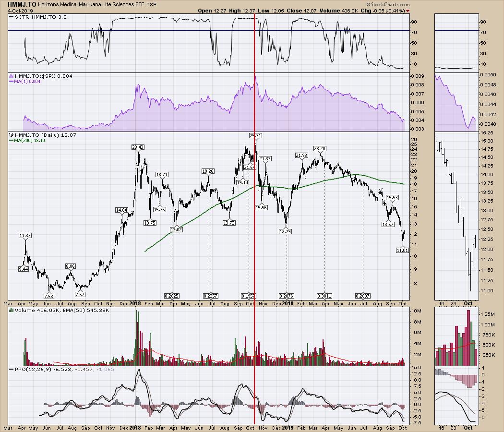Click the 13.75 low price label

(150, 223)
